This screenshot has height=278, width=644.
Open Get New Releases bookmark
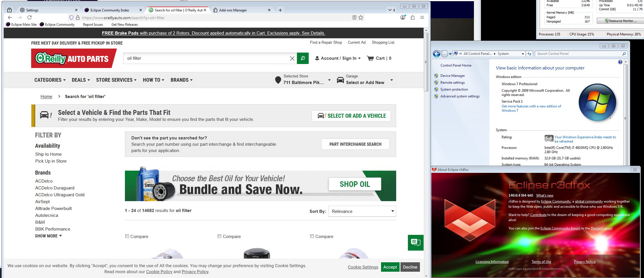pos(125,25)
